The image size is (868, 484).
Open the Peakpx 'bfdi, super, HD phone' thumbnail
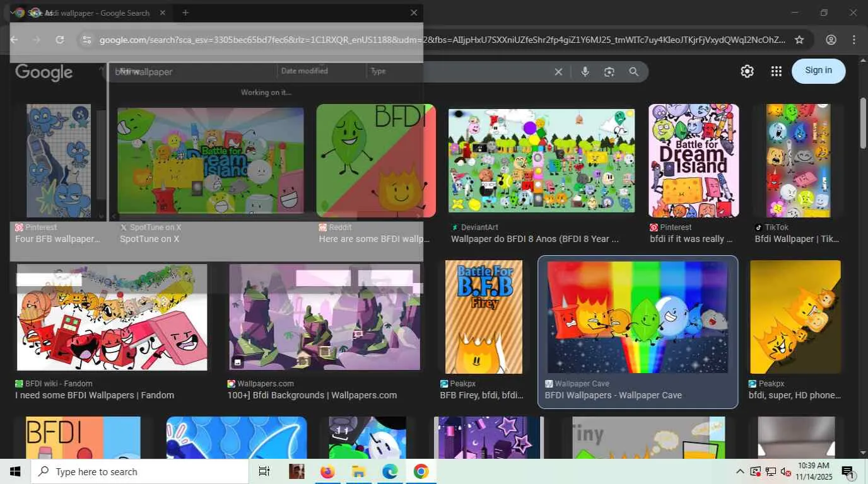pos(795,317)
